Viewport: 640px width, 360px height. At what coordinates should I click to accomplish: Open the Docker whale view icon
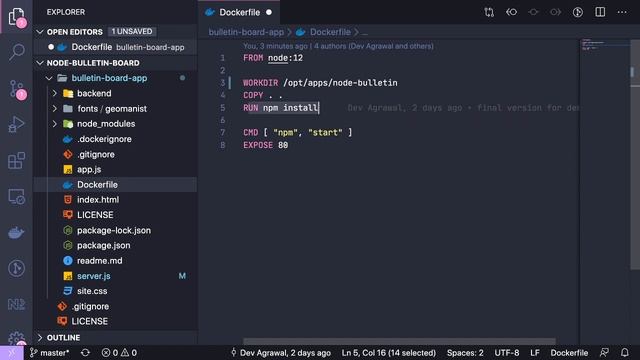16,233
